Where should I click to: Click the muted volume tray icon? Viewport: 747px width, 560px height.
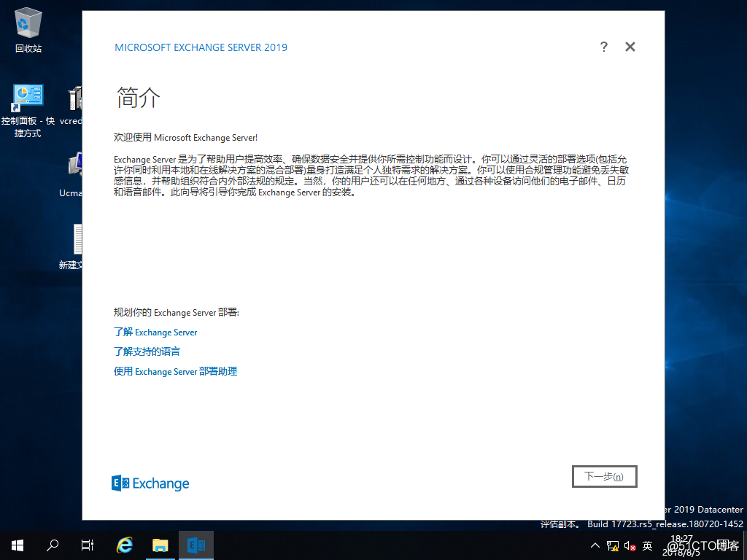click(630, 545)
